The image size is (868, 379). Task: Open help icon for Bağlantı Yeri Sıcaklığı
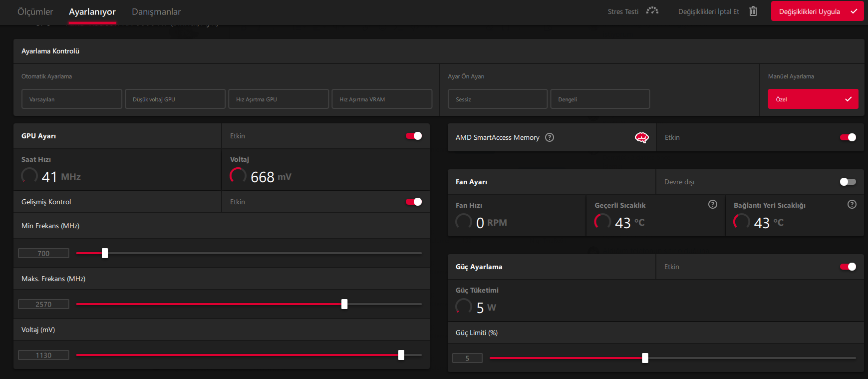(x=852, y=204)
